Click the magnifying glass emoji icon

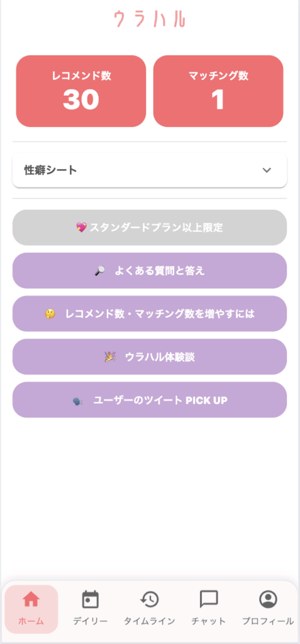pyautogui.click(x=99, y=270)
